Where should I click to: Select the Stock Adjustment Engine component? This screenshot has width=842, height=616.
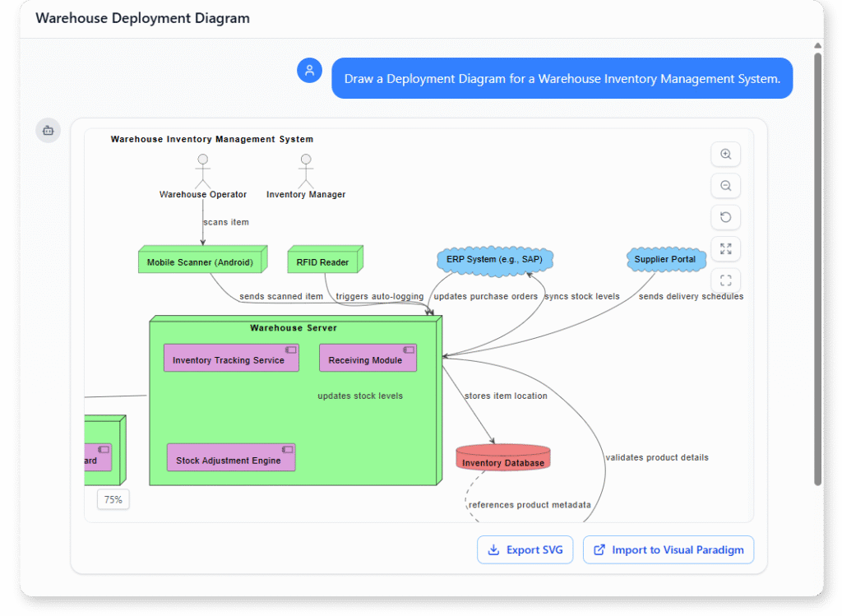[231, 457]
